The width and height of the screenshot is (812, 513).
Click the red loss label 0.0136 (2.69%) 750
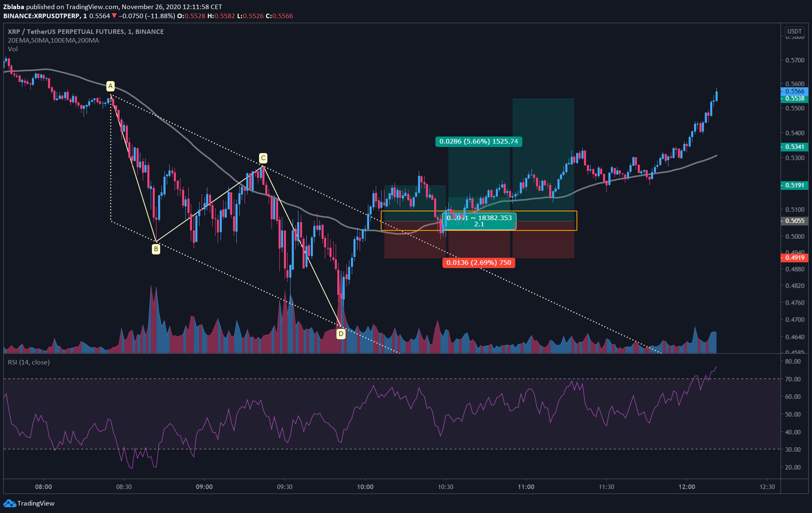pyautogui.click(x=479, y=263)
